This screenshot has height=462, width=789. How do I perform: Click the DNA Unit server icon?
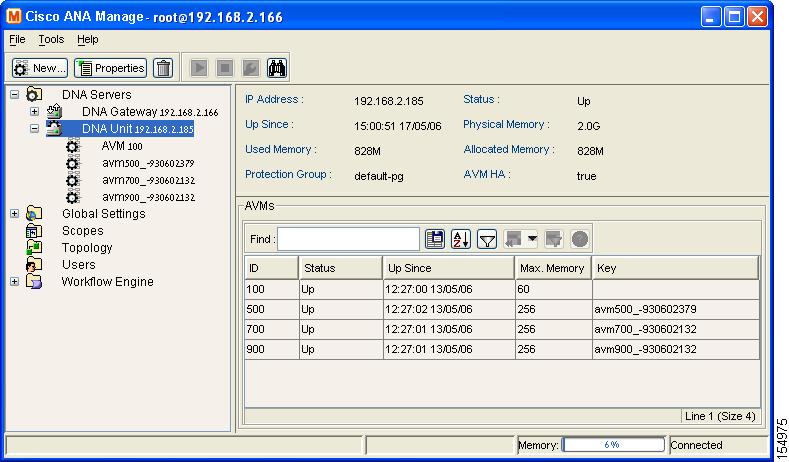click(54, 128)
